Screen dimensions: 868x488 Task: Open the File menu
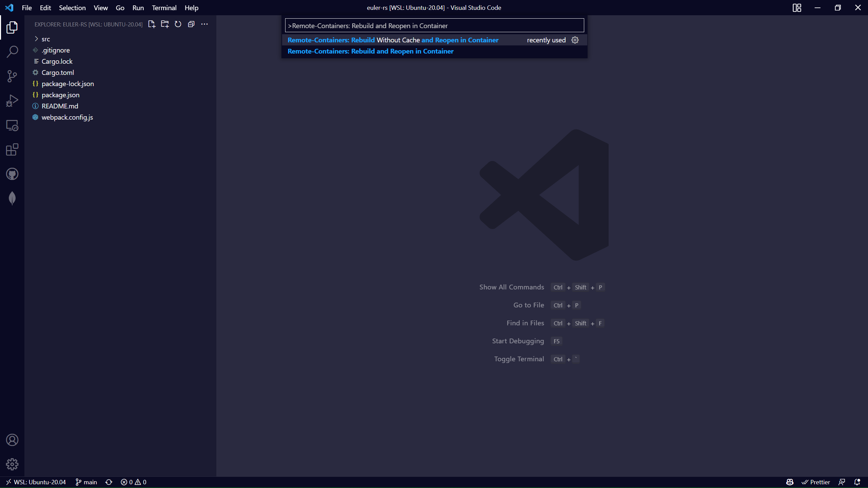tap(27, 7)
